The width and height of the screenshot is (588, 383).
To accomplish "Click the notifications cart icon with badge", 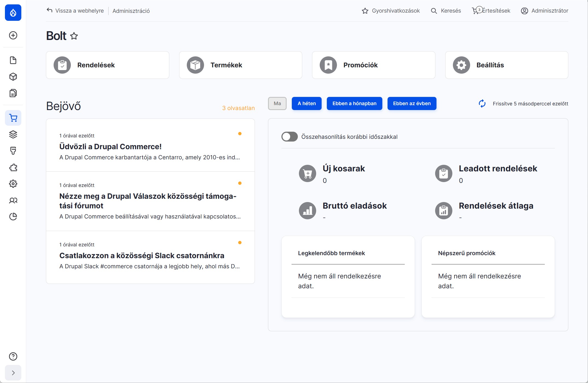I will 477,10.
